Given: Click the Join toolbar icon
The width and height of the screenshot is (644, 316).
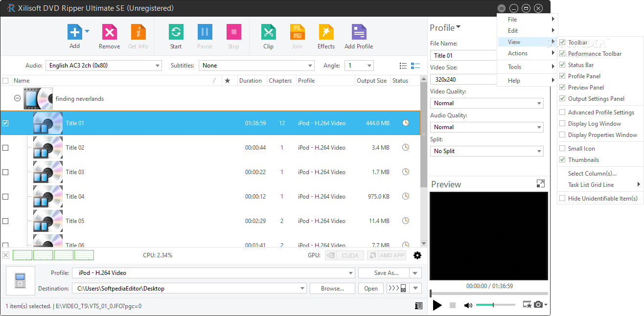Looking at the screenshot, I should 298,32.
